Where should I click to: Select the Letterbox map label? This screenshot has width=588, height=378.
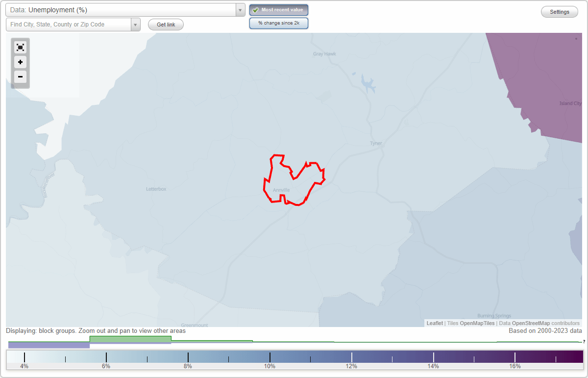click(x=156, y=189)
